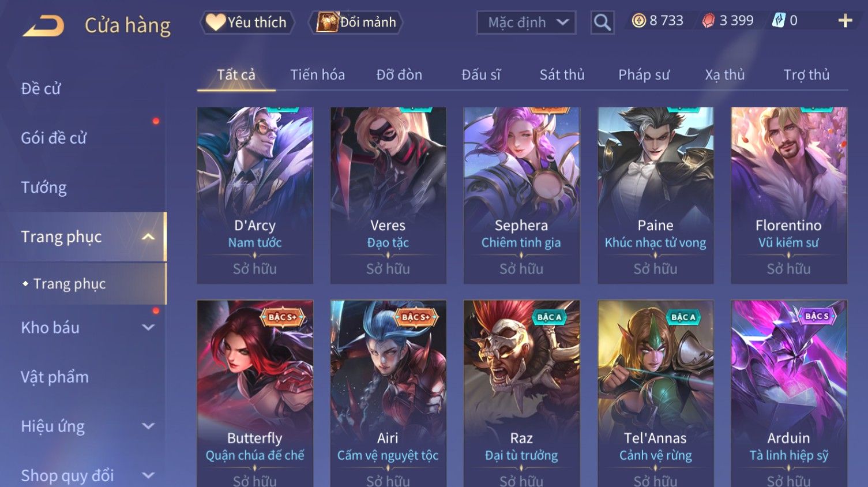Screen dimensions: 868x487
Task: Expand the Hiệu ứng sidebar section
Action: tap(148, 426)
